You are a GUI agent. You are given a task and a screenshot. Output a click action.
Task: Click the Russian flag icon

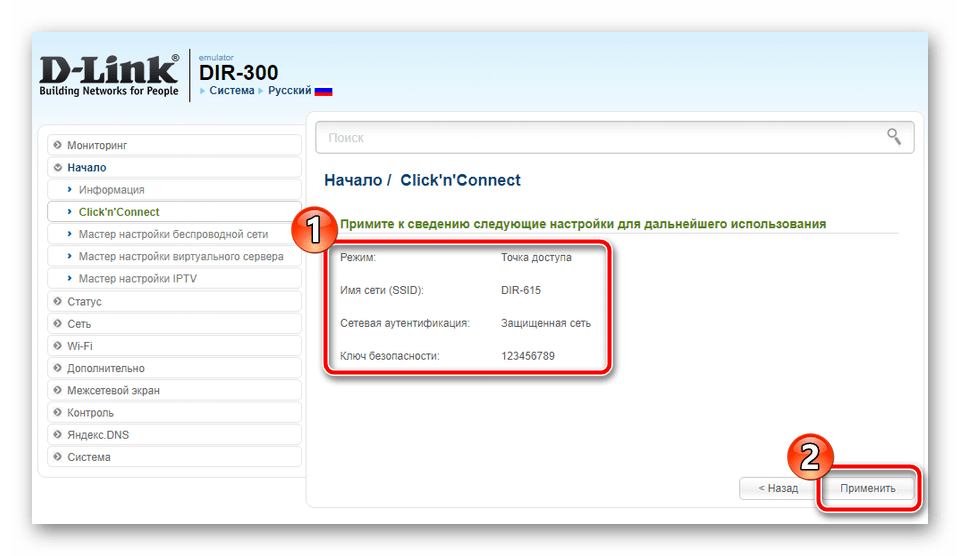click(x=323, y=91)
